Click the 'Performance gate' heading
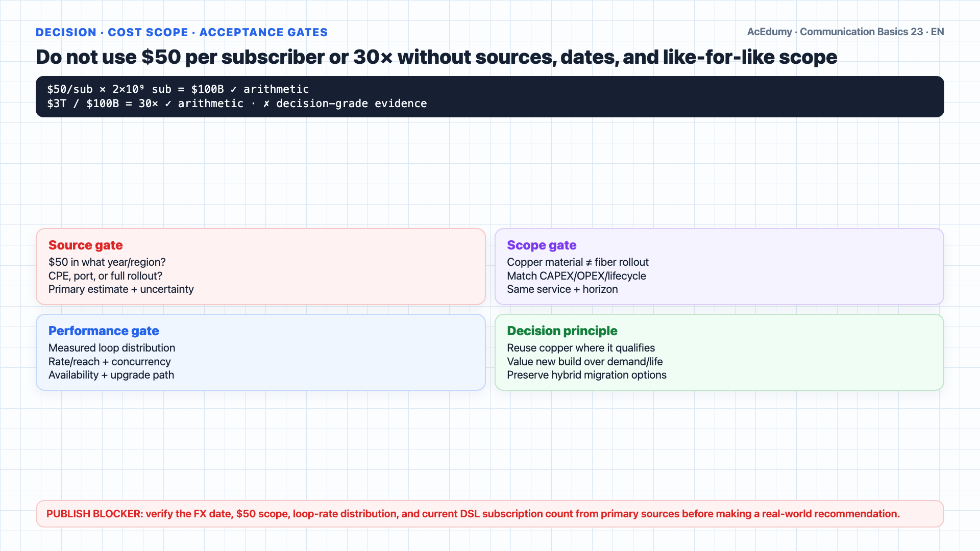The height and width of the screenshot is (551, 980). click(x=104, y=331)
